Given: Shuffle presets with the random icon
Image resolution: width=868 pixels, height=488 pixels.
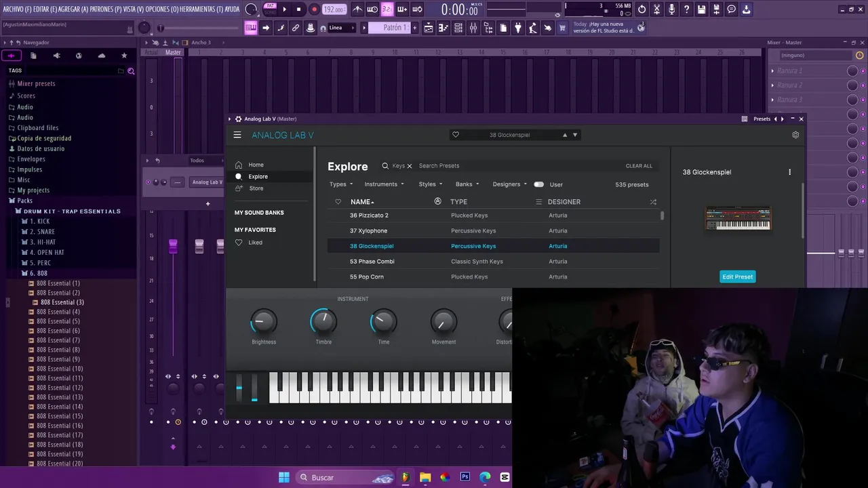Looking at the screenshot, I should (x=653, y=202).
